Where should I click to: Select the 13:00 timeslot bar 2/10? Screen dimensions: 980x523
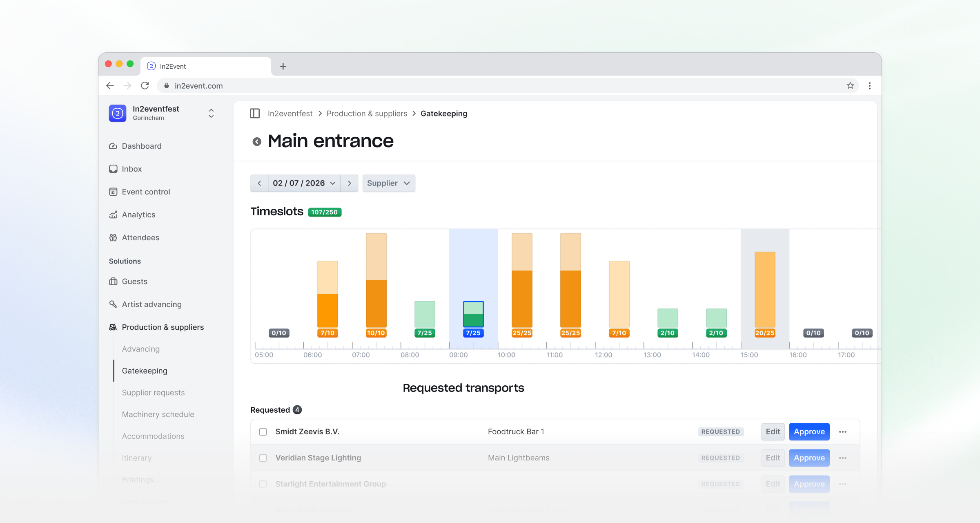668,318
